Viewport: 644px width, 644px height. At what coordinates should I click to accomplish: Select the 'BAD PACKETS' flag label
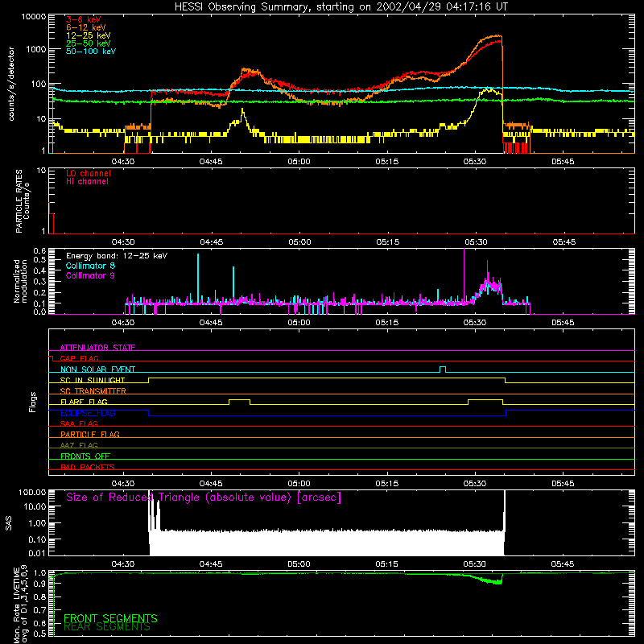[x=88, y=467]
